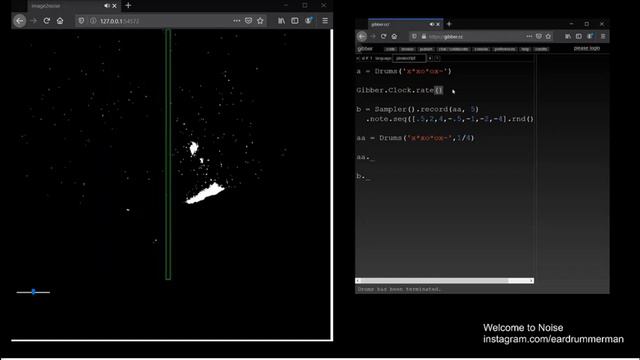The height and width of the screenshot is (360, 640).
Task: Open home page in left browser
Action: (x=60, y=21)
